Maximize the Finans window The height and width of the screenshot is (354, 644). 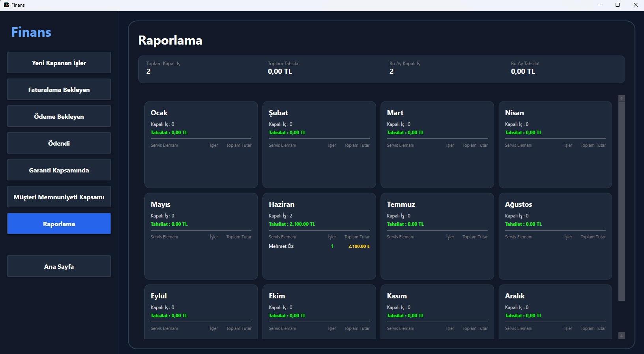point(618,5)
